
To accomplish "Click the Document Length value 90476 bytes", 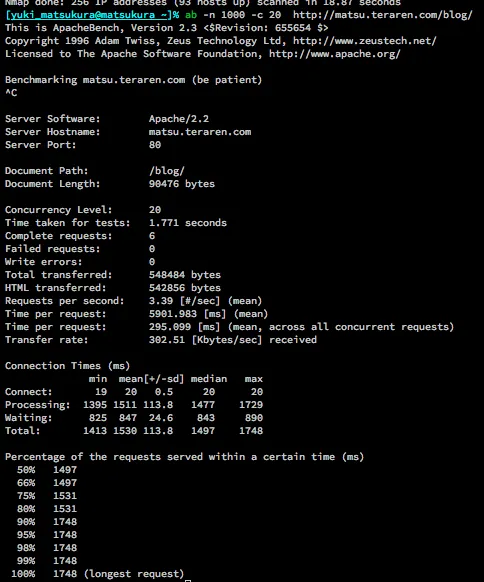I will pos(182,184).
